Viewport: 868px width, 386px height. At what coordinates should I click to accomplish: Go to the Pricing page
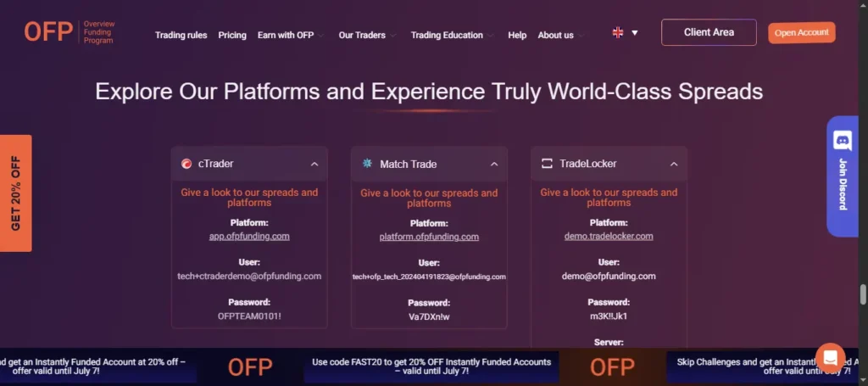point(232,35)
